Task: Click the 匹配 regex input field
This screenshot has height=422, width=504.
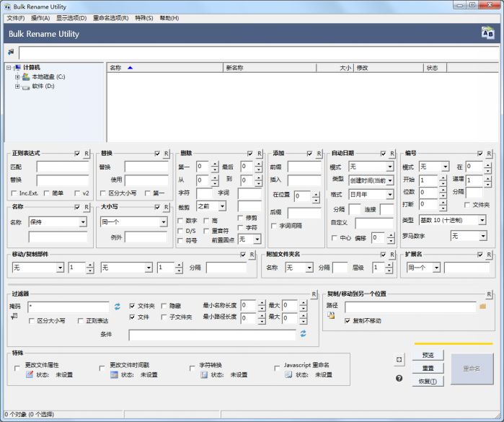Action: coord(63,167)
